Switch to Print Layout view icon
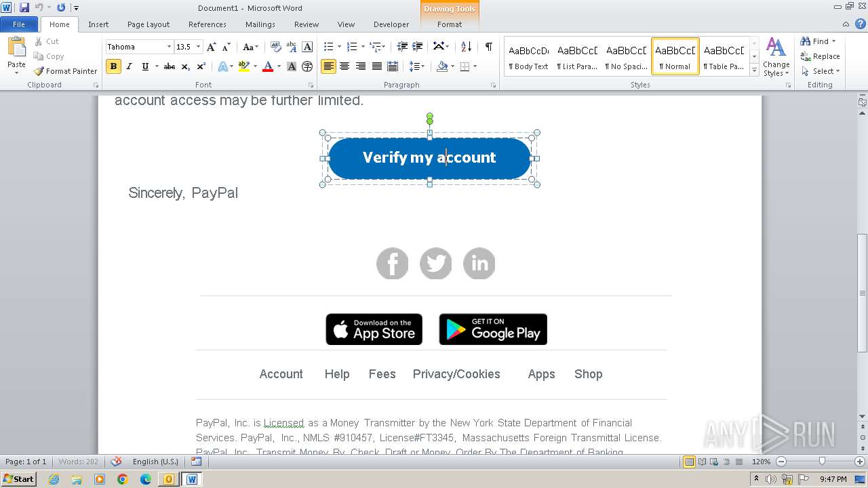The width and height of the screenshot is (868, 488). (689, 462)
